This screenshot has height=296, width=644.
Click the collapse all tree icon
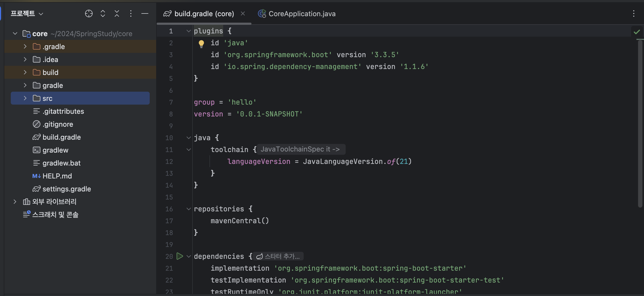click(117, 13)
